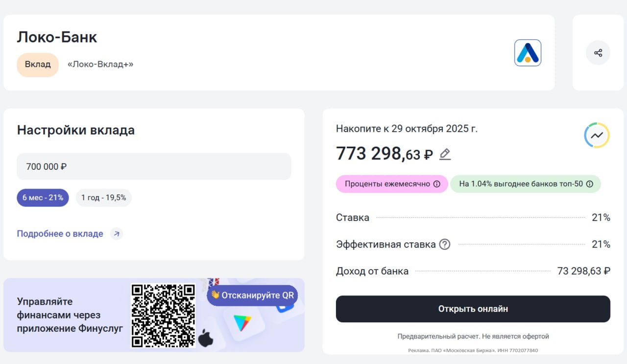Click question mark next to 'Эффективная ставка'

(x=444, y=244)
